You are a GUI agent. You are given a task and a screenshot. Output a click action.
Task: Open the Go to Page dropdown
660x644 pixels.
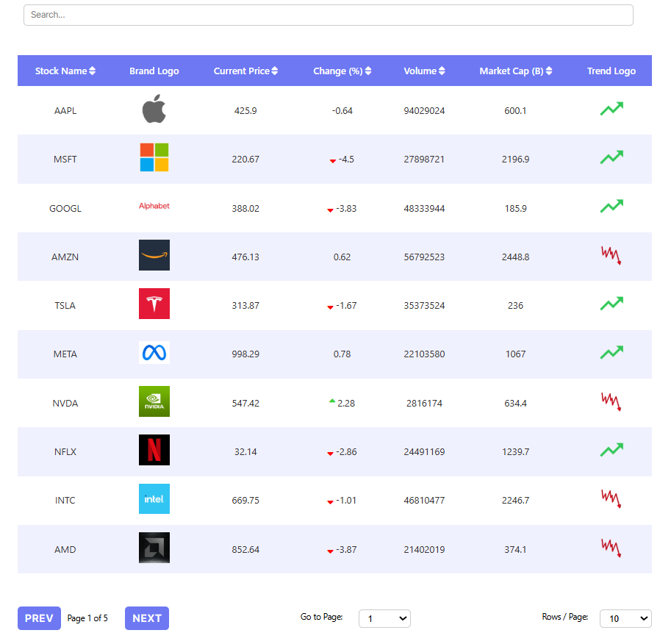pos(384,618)
